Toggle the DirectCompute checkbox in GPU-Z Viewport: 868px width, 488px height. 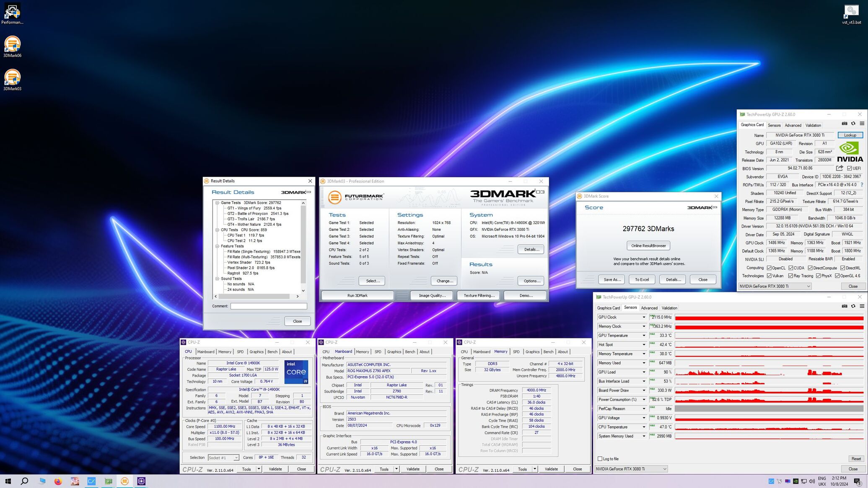(x=810, y=268)
